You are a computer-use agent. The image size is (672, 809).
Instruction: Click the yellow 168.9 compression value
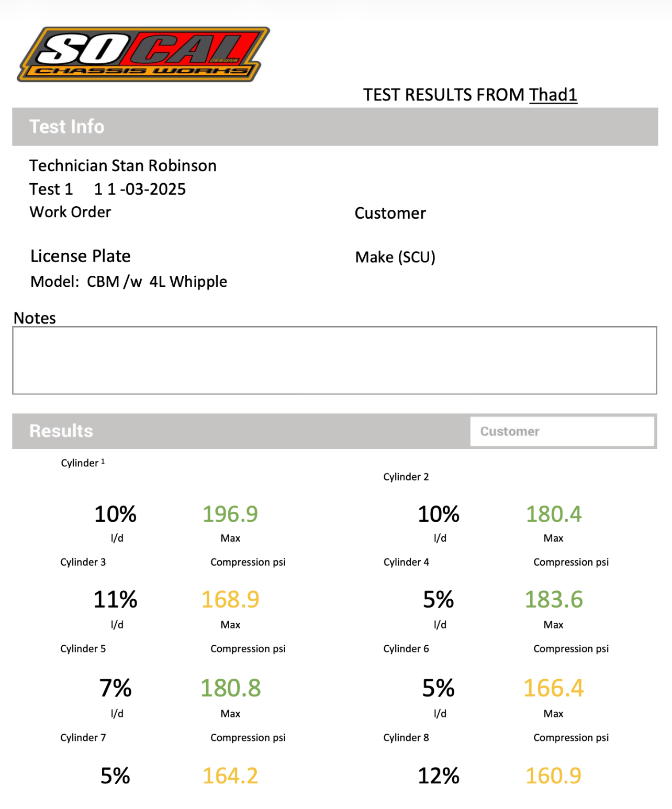point(230,600)
